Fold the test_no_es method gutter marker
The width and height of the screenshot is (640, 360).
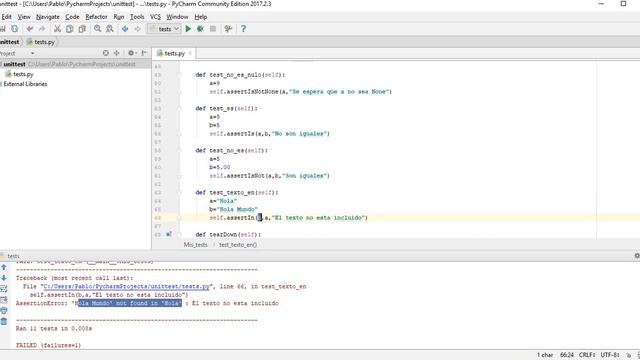(x=179, y=151)
